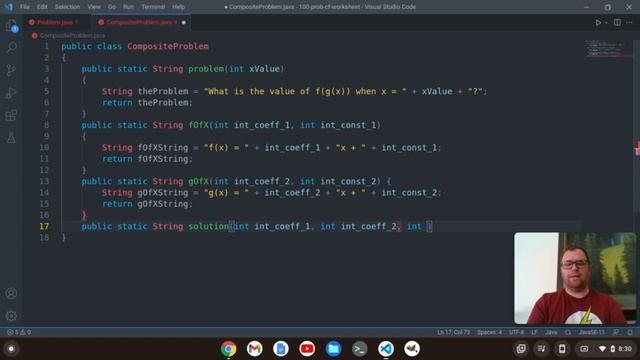
Task: Open the Edit menu
Action: pyautogui.click(x=42, y=7)
